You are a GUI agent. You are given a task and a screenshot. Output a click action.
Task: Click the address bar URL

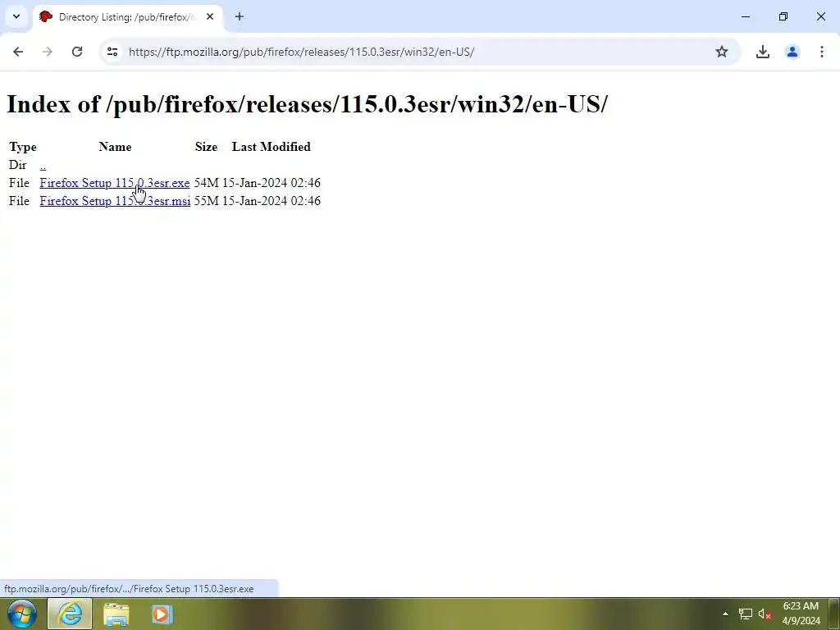click(301, 52)
